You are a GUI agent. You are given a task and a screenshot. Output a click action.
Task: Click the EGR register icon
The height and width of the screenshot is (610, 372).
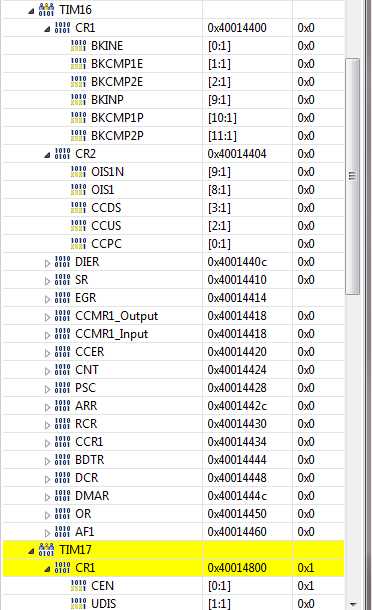pyautogui.click(x=62, y=298)
